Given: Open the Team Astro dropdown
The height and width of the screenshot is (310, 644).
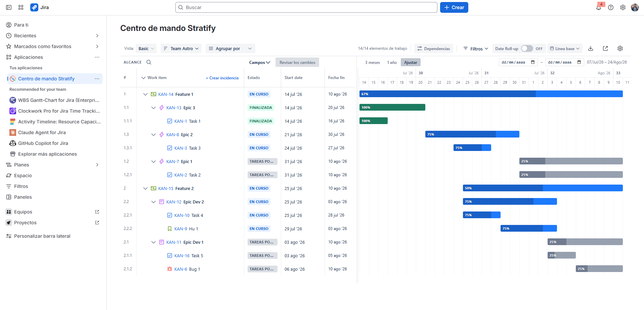Looking at the screenshot, I should click(181, 48).
